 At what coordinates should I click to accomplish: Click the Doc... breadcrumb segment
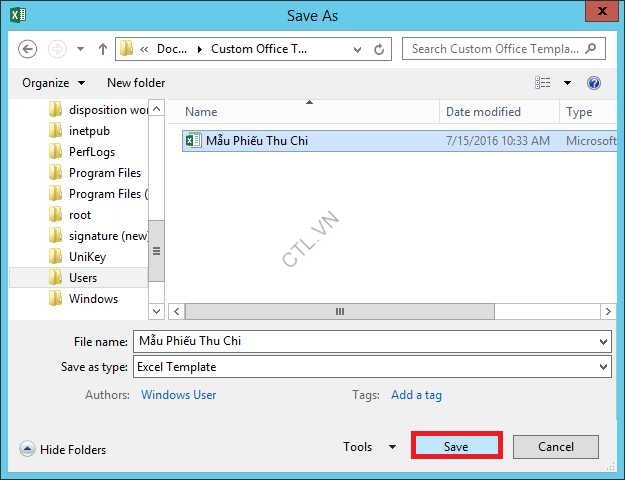point(171,49)
